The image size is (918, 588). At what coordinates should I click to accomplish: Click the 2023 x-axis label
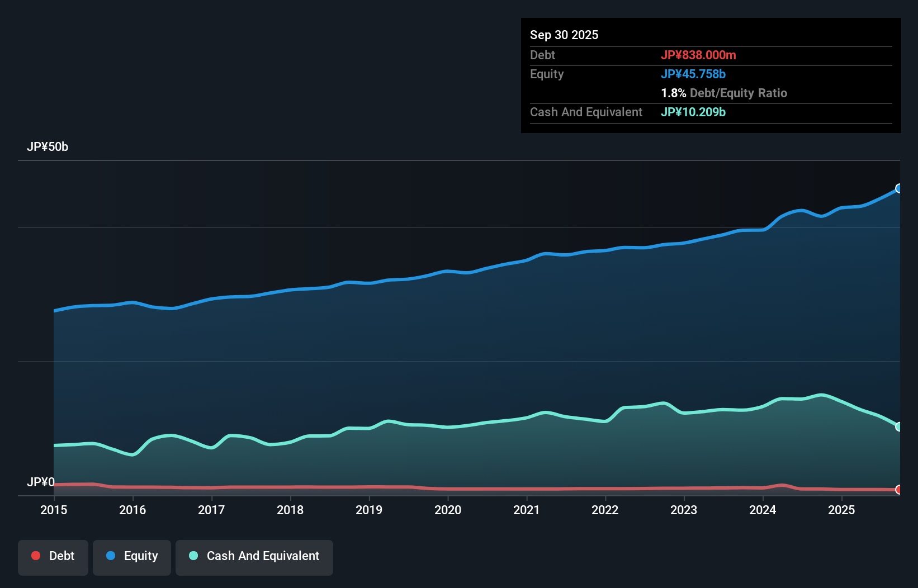[684, 510]
